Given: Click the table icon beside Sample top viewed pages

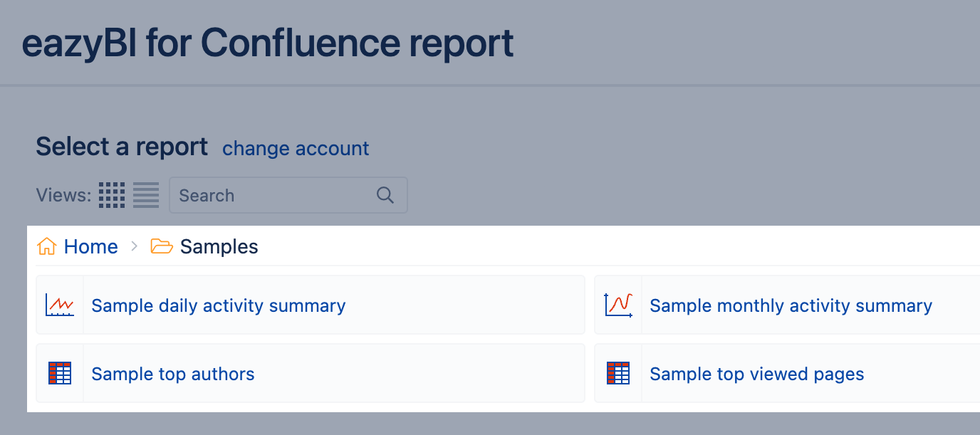Looking at the screenshot, I should tap(618, 373).
